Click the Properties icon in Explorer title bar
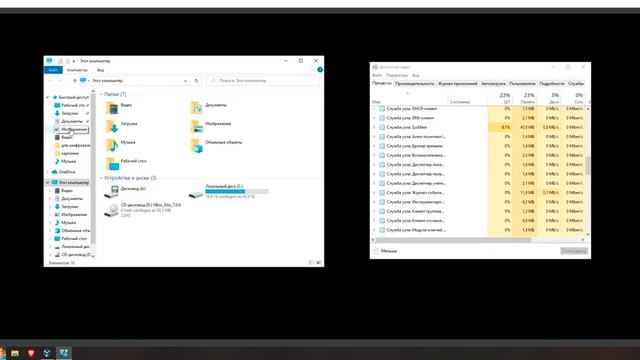This screenshot has height=360, width=640. pyautogui.click(x=60, y=61)
